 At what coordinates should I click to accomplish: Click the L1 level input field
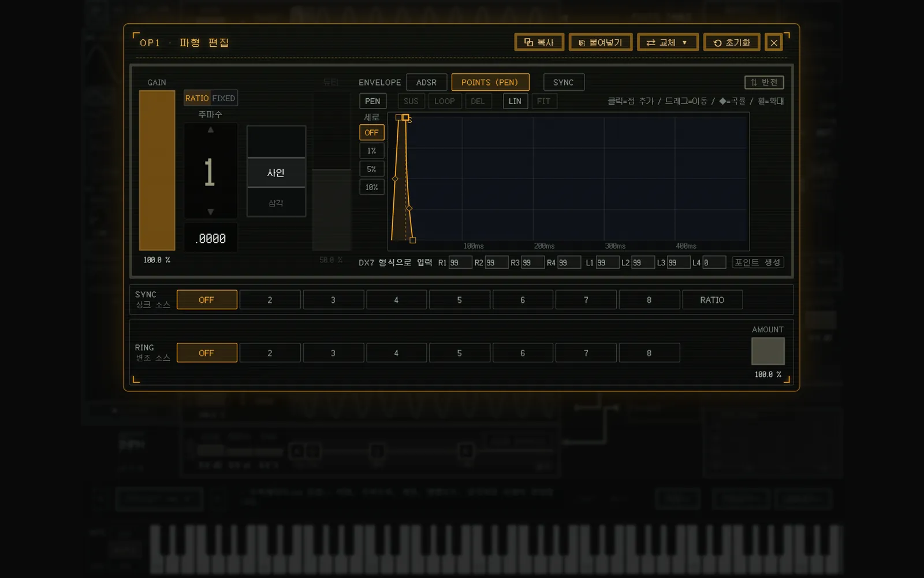(x=608, y=262)
